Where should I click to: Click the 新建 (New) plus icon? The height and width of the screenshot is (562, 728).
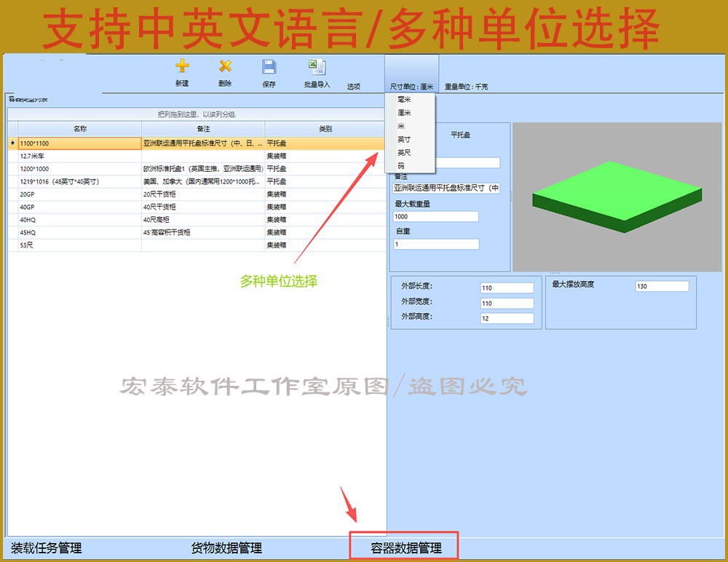click(182, 66)
